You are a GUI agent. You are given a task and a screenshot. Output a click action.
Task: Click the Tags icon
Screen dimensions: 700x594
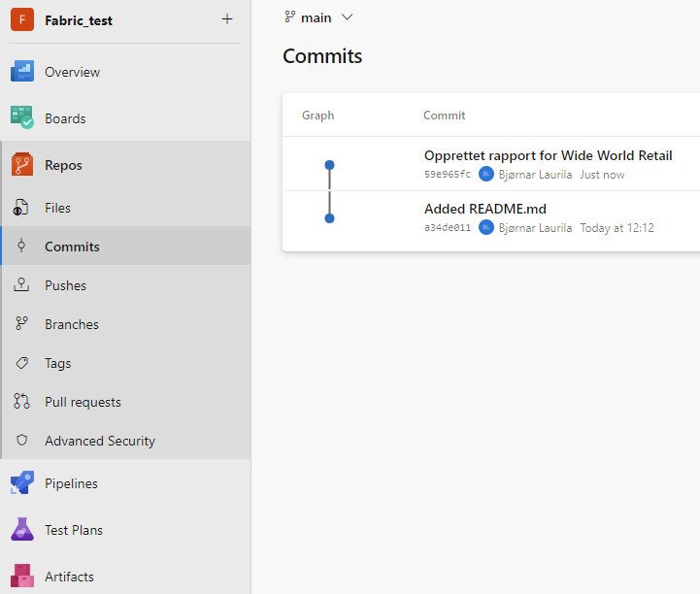click(21, 363)
